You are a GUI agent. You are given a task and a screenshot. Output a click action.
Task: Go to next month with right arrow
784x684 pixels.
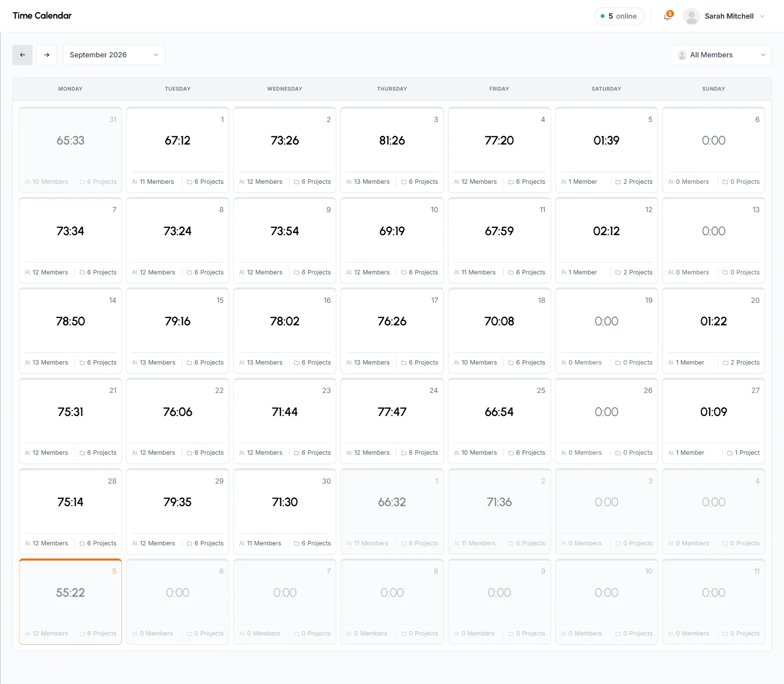[47, 55]
